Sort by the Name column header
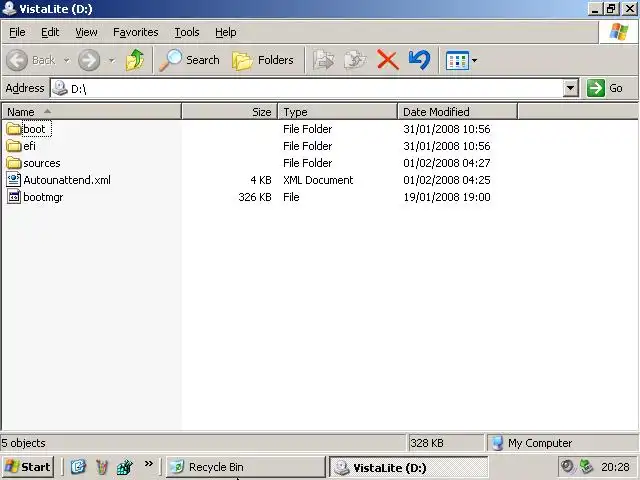This screenshot has height=480, width=640. [91, 111]
